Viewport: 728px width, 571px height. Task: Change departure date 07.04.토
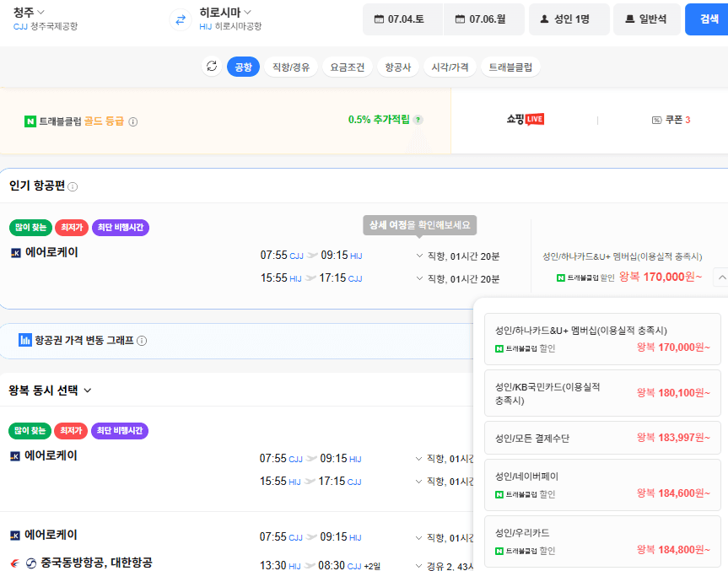(402, 19)
